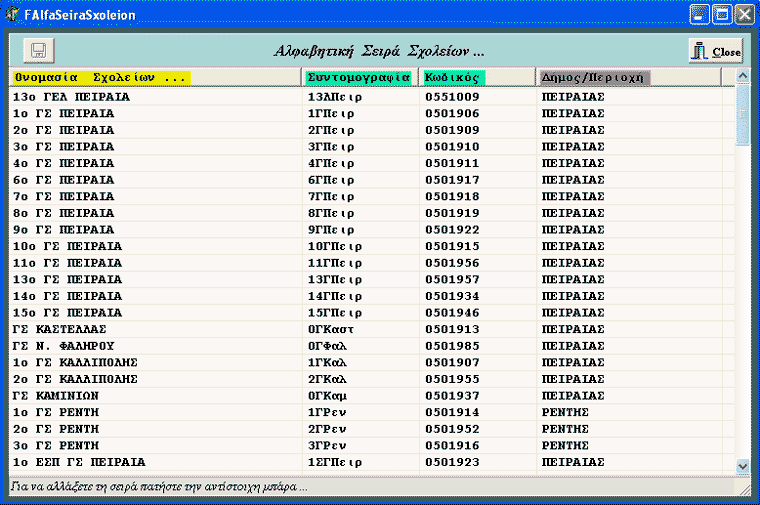Minimize the FAlfaSeiraSxoleion window

pos(700,15)
